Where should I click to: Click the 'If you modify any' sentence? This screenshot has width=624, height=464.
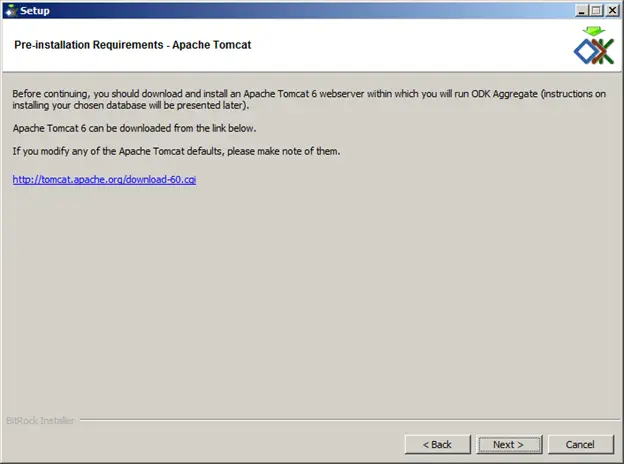[x=176, y=151]
